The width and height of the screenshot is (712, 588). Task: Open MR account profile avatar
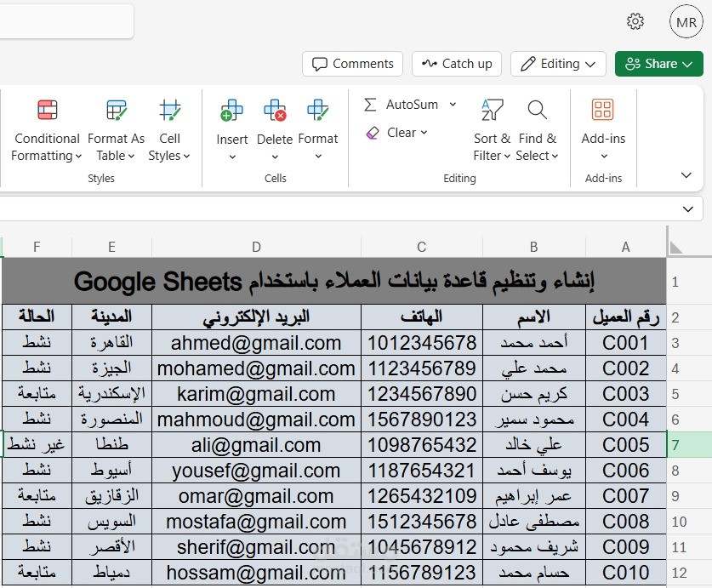click(x=686, y=21)
